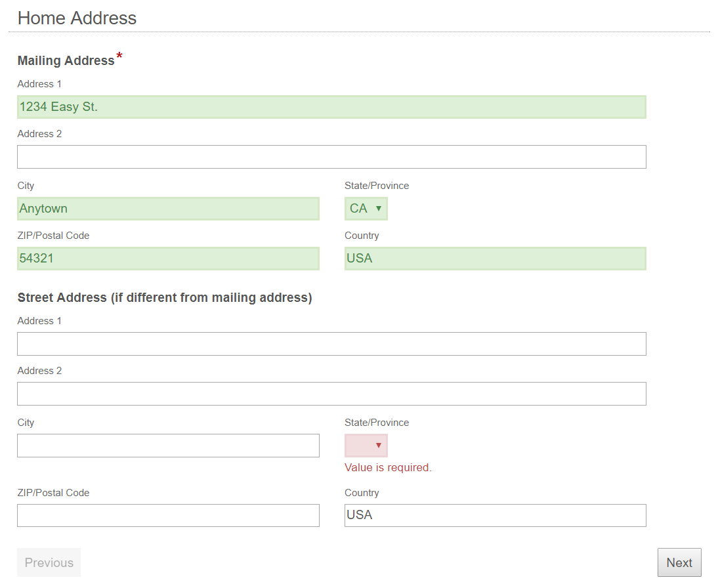The height and width of the screenshot is (588, 718).
Task: Focus the empty Mailing Address 2 field
Action: click(x=331, y=157)
